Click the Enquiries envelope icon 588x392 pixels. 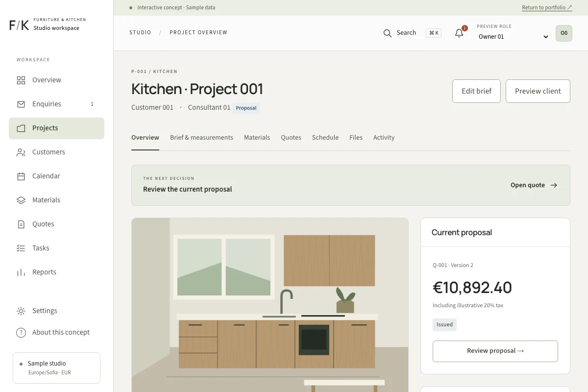click(21, 104)
